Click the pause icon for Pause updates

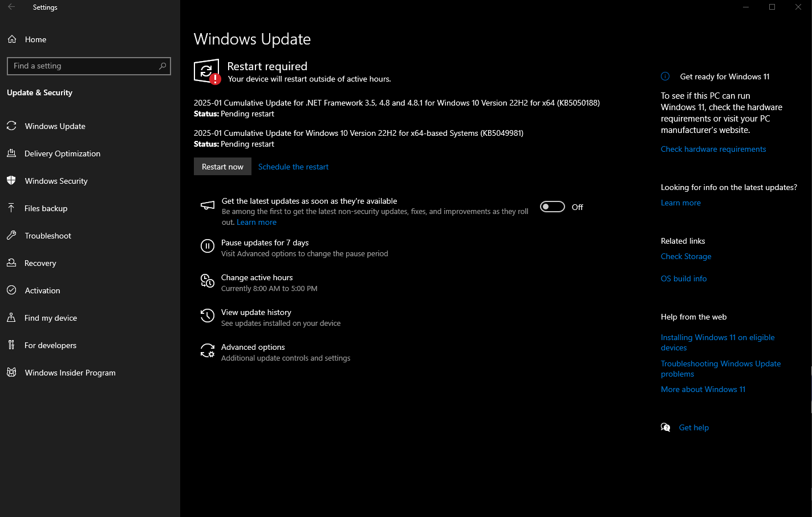[x=208, y=246]
